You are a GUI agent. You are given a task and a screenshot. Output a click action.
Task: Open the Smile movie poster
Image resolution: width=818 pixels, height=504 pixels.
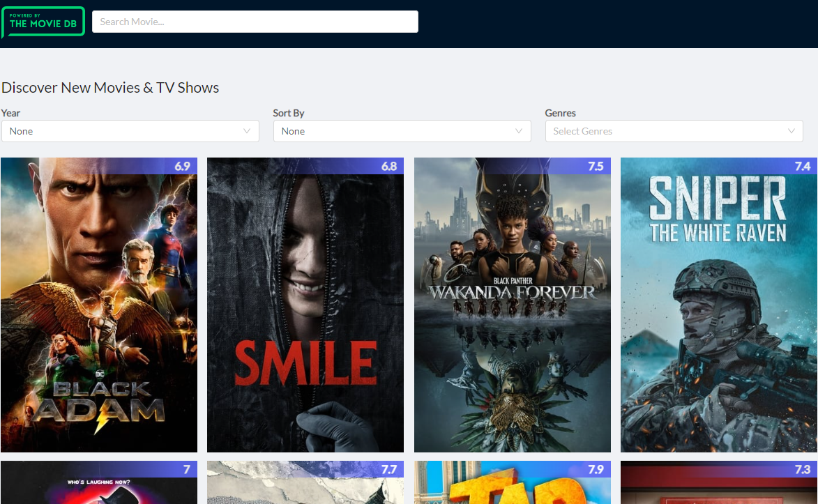[x=305, y=305]
